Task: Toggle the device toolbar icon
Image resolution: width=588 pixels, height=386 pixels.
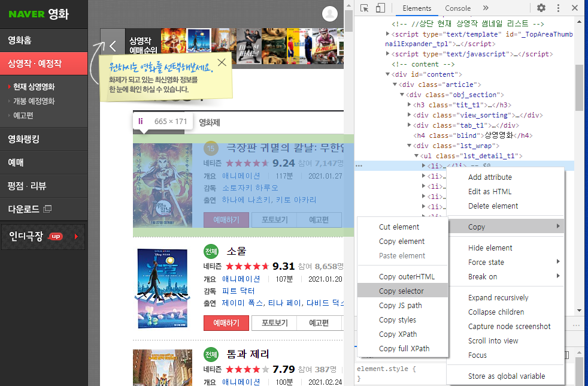Action: coord(380,8)
